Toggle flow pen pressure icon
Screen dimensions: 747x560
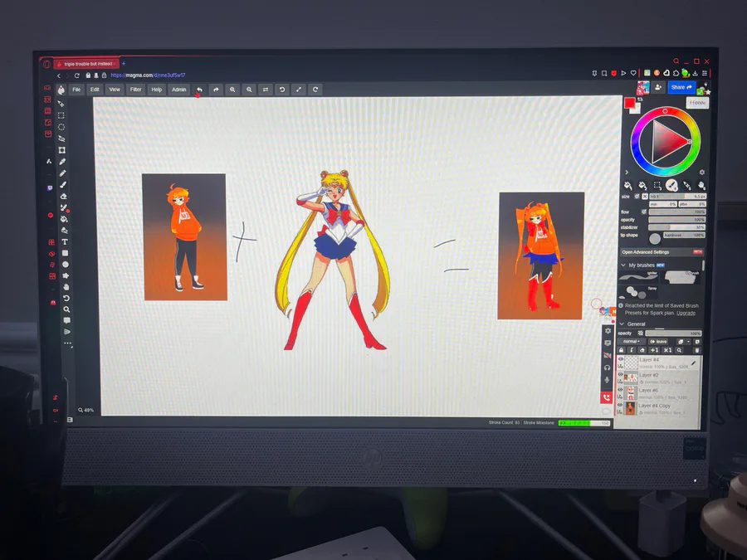click(643, 212)
